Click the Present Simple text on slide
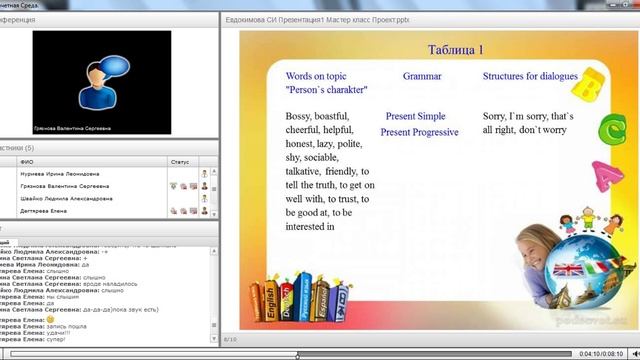 (x=416, y=116)
